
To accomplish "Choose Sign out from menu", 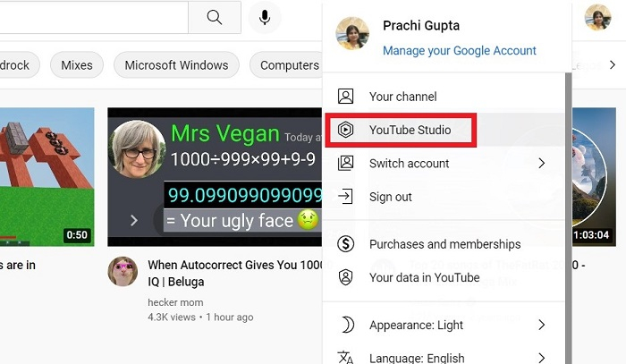I will coord(444,197).
